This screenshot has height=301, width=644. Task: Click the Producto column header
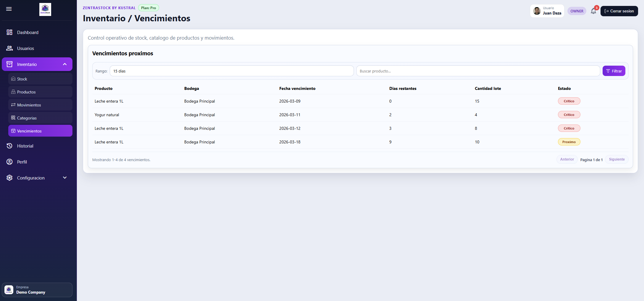[103, 88]
